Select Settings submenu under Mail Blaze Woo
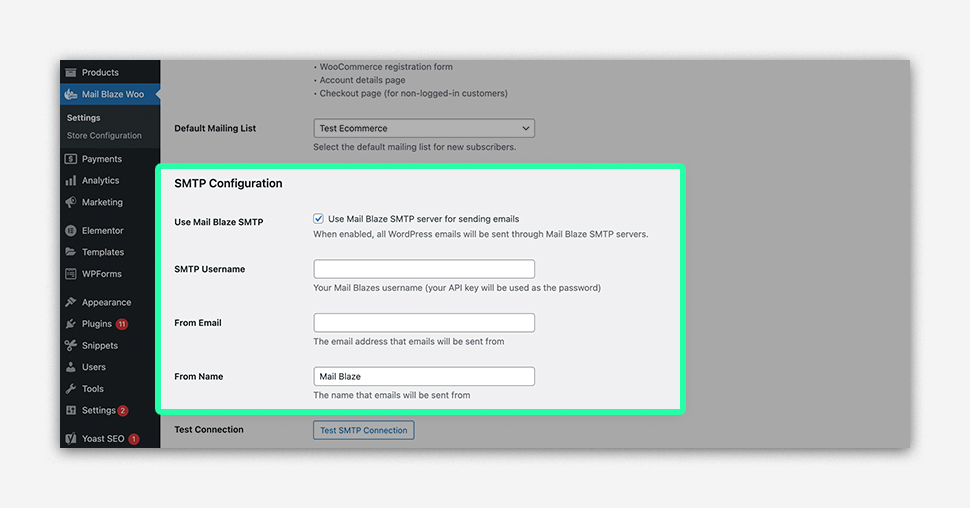970x508 pixels. point(84,118)
